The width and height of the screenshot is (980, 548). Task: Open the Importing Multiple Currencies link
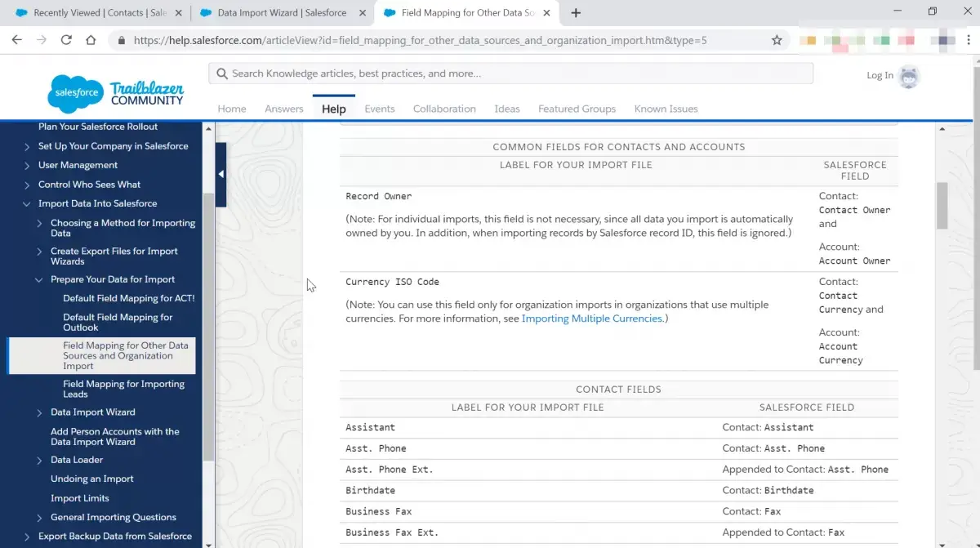pos(592,319)
